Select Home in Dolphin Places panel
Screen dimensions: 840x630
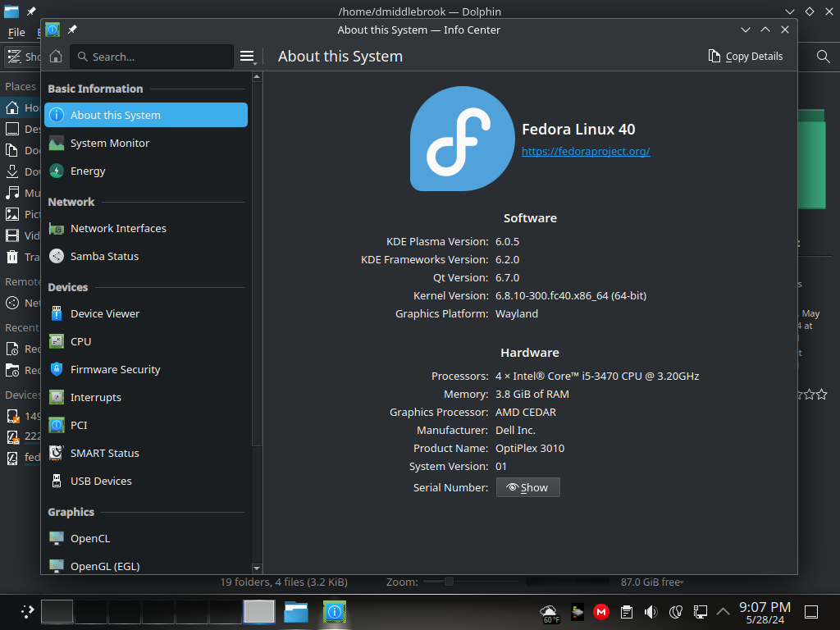(21, 107)
